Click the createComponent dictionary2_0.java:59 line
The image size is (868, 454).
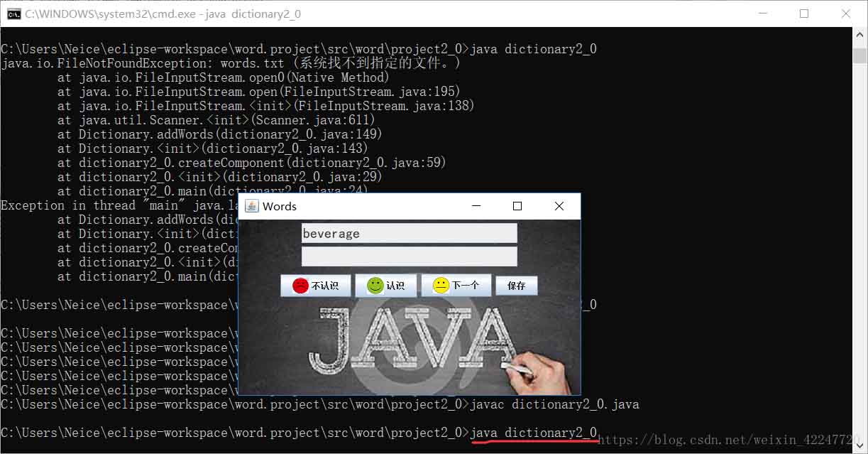(252, 163)
